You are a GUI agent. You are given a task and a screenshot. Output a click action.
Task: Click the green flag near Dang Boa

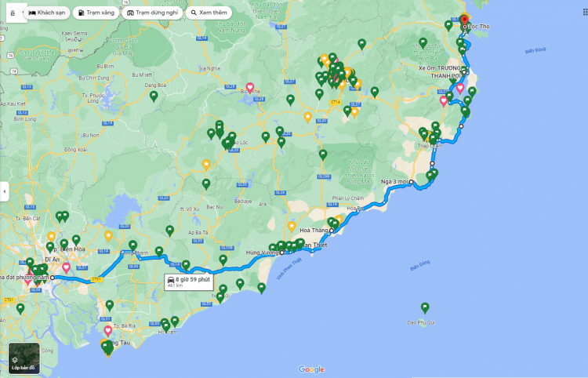154,96
